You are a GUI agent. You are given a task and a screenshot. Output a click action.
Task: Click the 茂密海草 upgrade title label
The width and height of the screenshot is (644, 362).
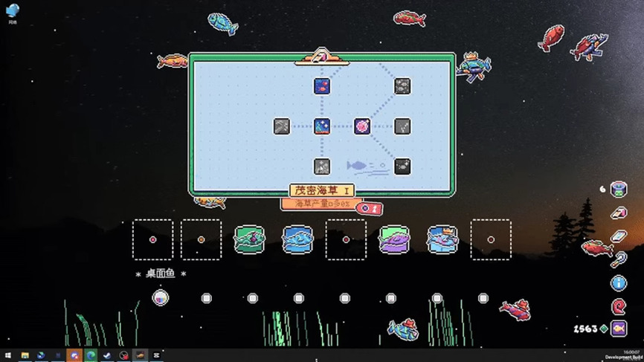(x=321, y=191)
